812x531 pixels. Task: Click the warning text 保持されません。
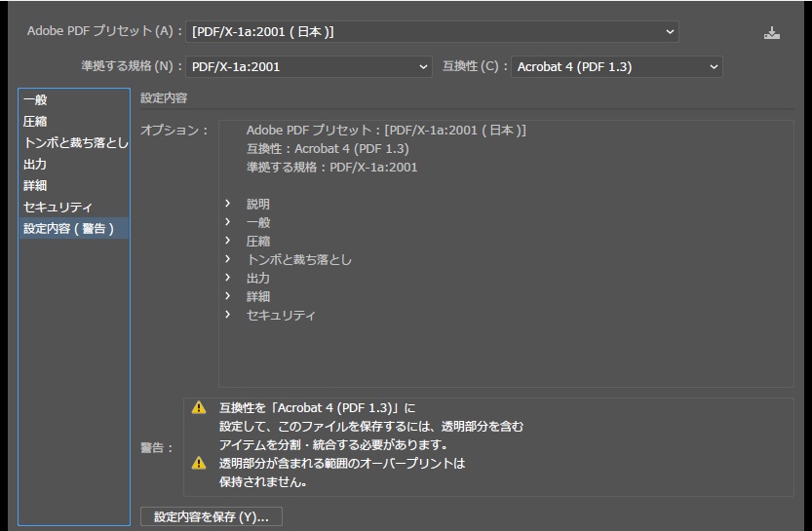coord(263,482)
